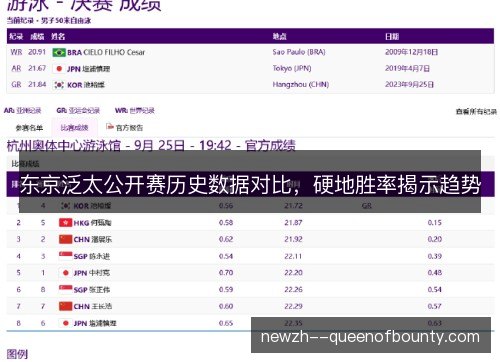Click the final time 22.26

pos(293,289)
